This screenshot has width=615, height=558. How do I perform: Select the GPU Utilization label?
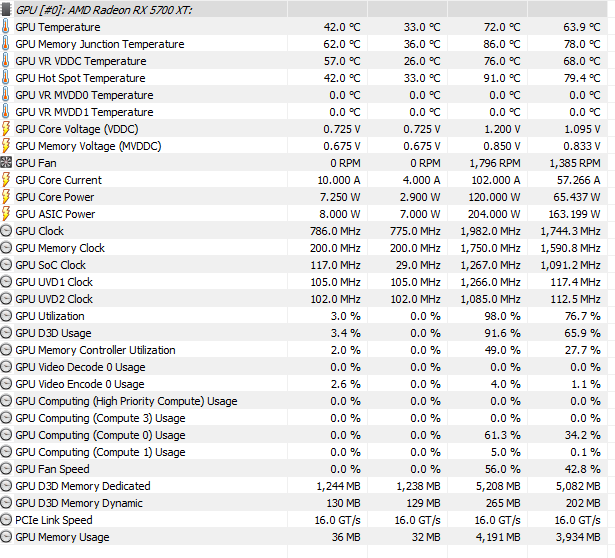[50, 316]
